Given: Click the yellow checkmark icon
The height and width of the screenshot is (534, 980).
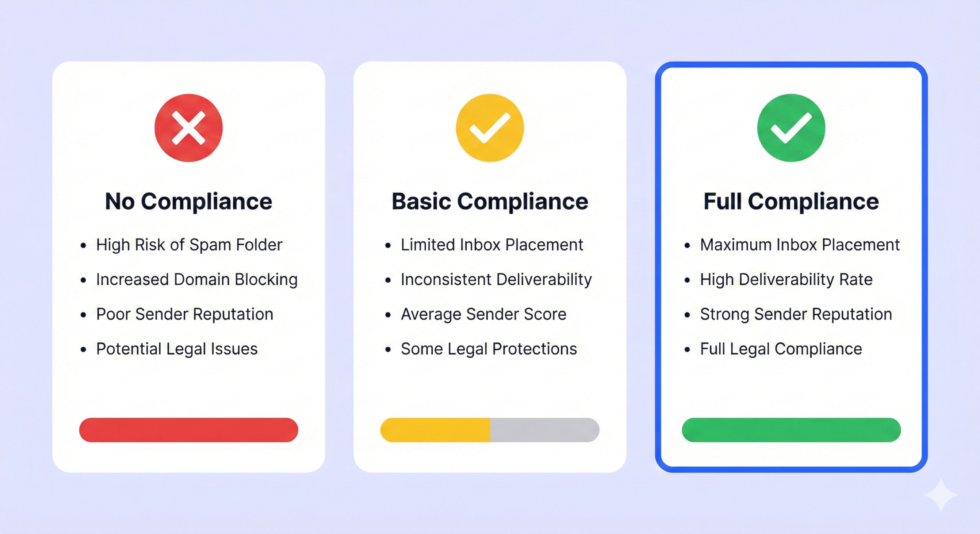Looking at the screenshot, I should coord(490,128).
